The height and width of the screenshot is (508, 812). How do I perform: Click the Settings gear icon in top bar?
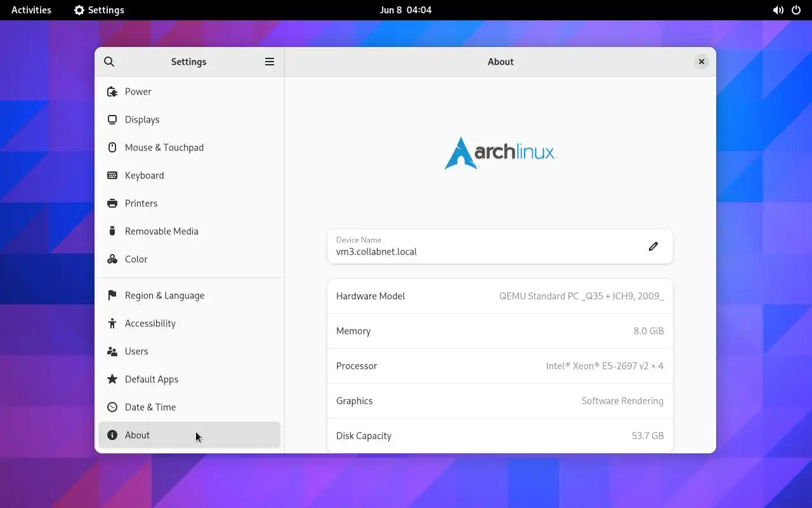79,10
